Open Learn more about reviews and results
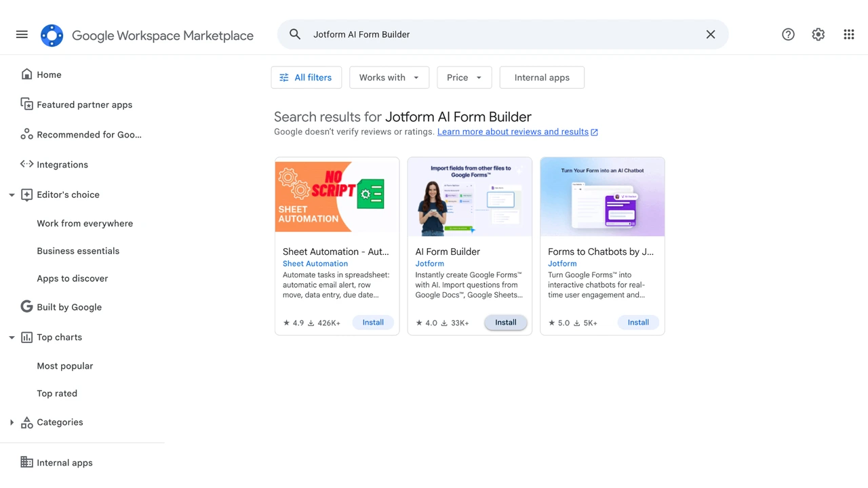 coord(513,131)
